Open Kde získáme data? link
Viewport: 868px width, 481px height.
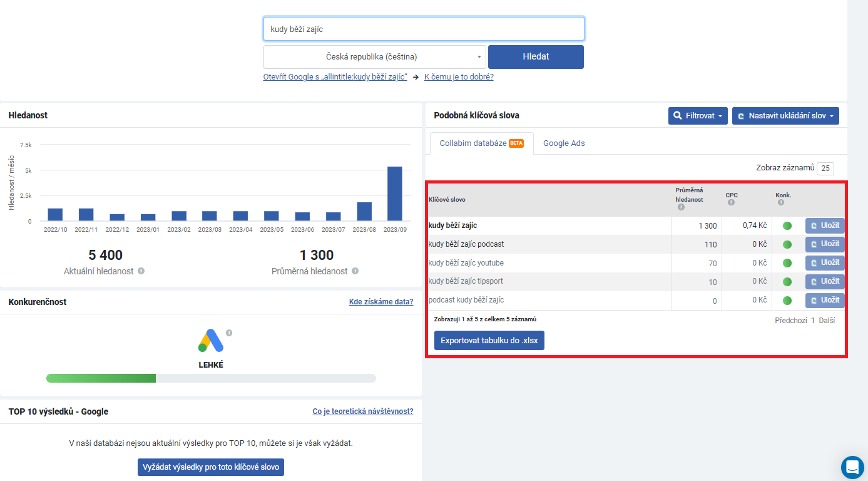(x=381, y=302)
